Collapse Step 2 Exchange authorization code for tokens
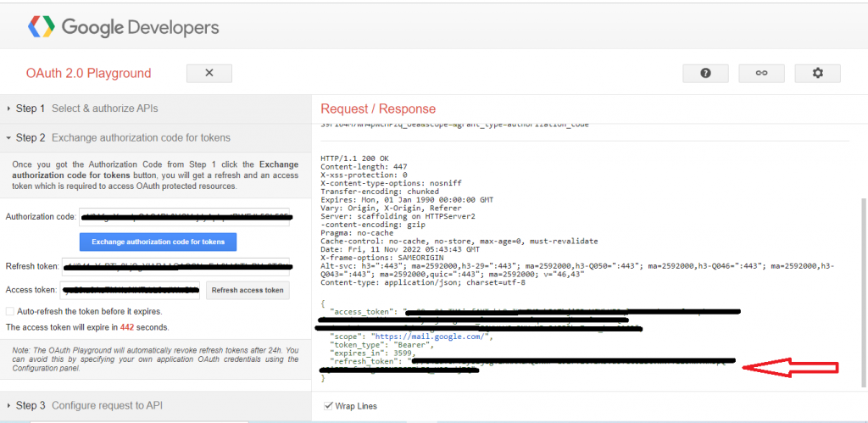This screenshot has width=868, height=423. pyautogui.click(x=156, y=138)
